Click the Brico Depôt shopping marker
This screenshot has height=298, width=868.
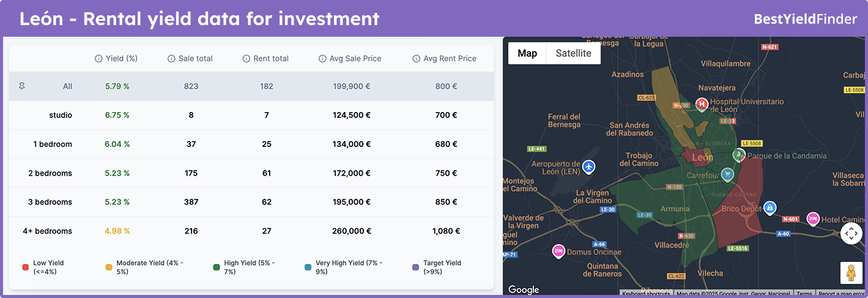(x=770, y=208)
